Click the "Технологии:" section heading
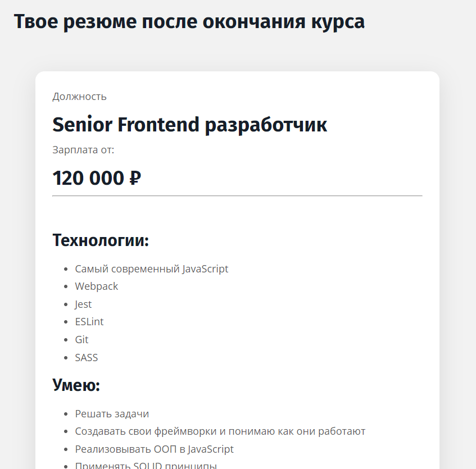 tap(101, 240)
